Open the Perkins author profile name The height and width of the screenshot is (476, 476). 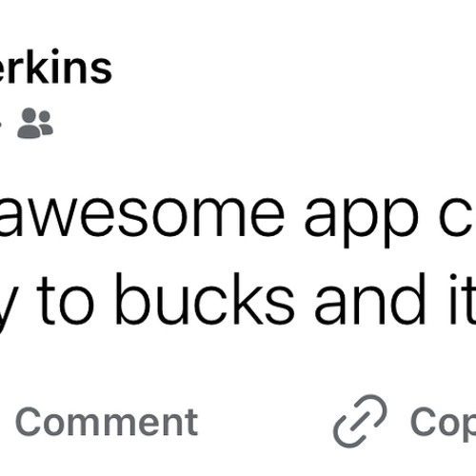(55, 67)
